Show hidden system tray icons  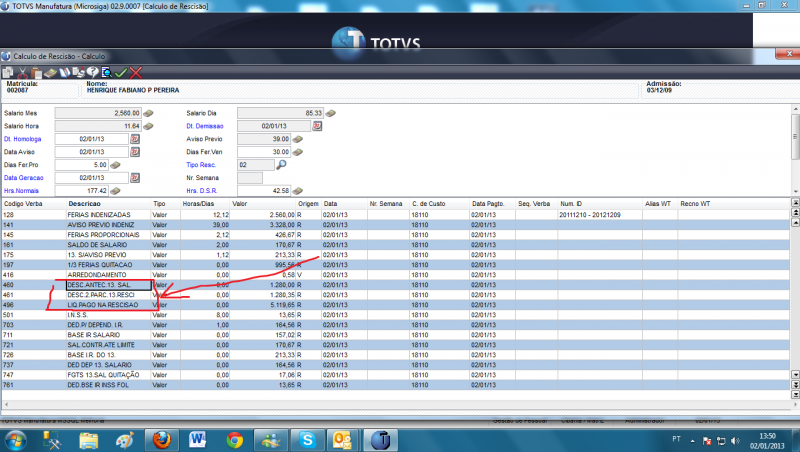692,441
